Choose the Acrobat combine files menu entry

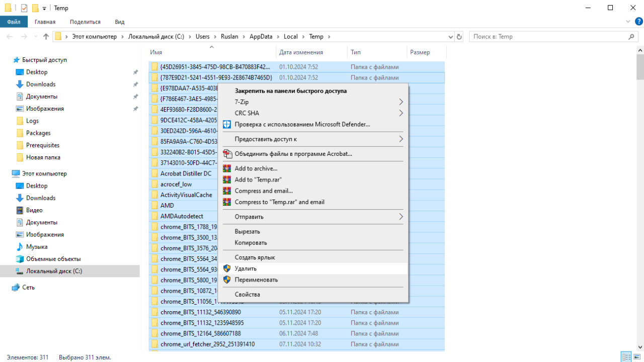[x=312, y=154]
